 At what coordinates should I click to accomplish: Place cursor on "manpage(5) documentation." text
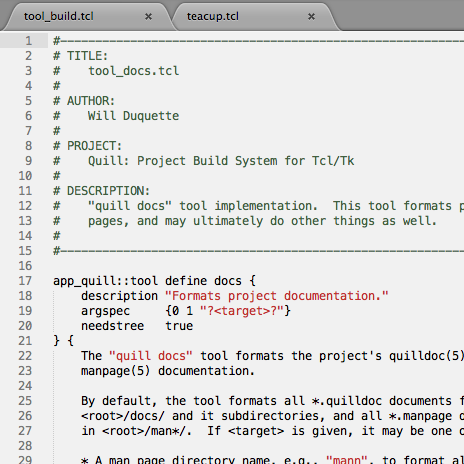pyautogui.click(x=168, y=371)
